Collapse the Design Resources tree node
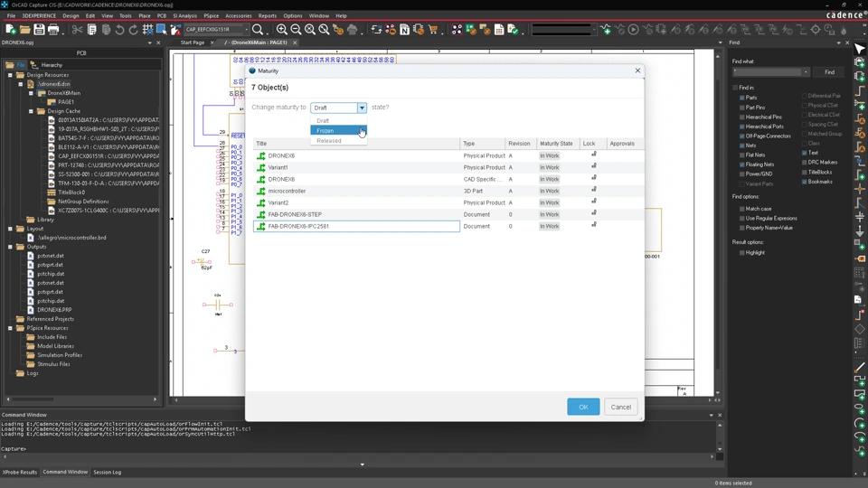868x488 pixels. (10, 75)
